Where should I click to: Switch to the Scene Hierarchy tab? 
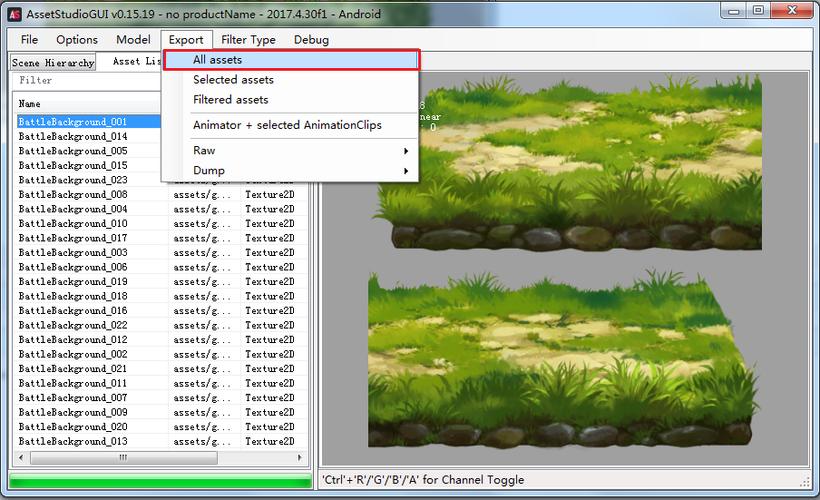[53, 62]
